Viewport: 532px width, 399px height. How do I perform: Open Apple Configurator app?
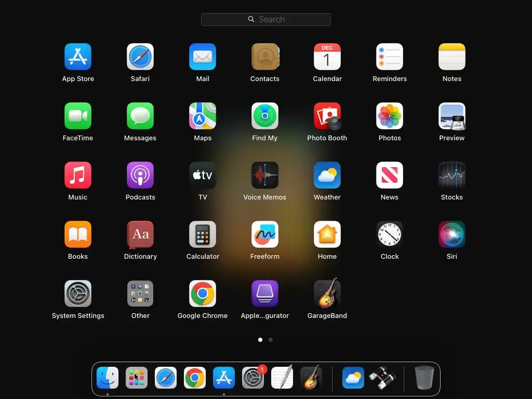[x=265, y=294]
